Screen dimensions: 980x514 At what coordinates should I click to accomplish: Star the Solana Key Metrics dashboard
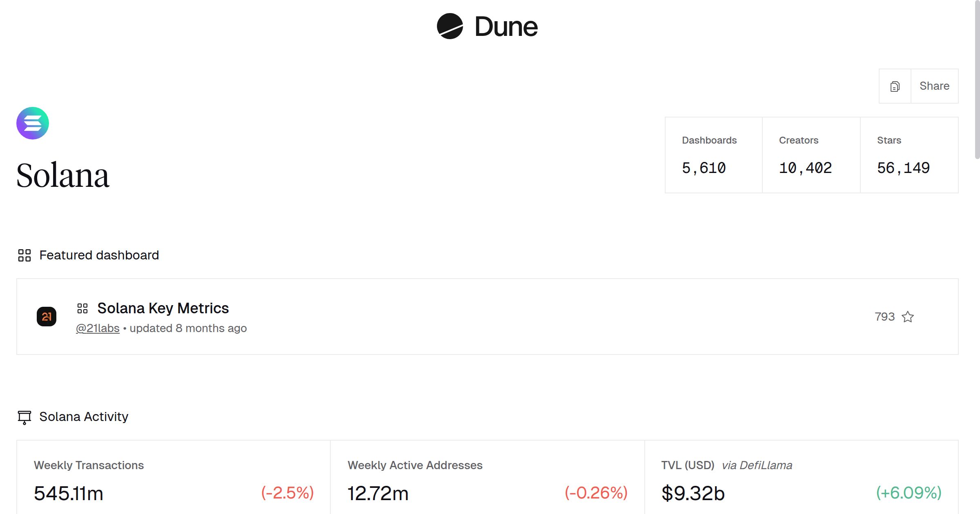[908, 317]
